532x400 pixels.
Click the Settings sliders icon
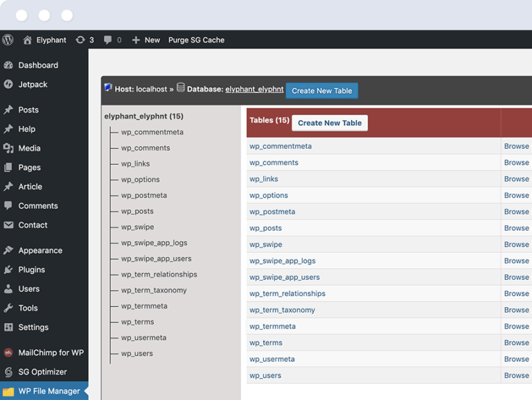(x=8, y=327)
